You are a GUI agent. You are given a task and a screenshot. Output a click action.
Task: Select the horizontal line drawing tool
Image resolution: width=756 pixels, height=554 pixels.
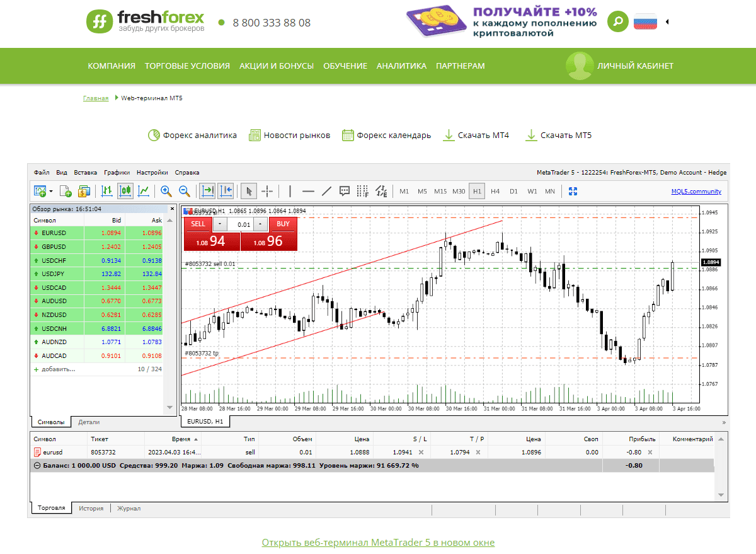point(308,191)
